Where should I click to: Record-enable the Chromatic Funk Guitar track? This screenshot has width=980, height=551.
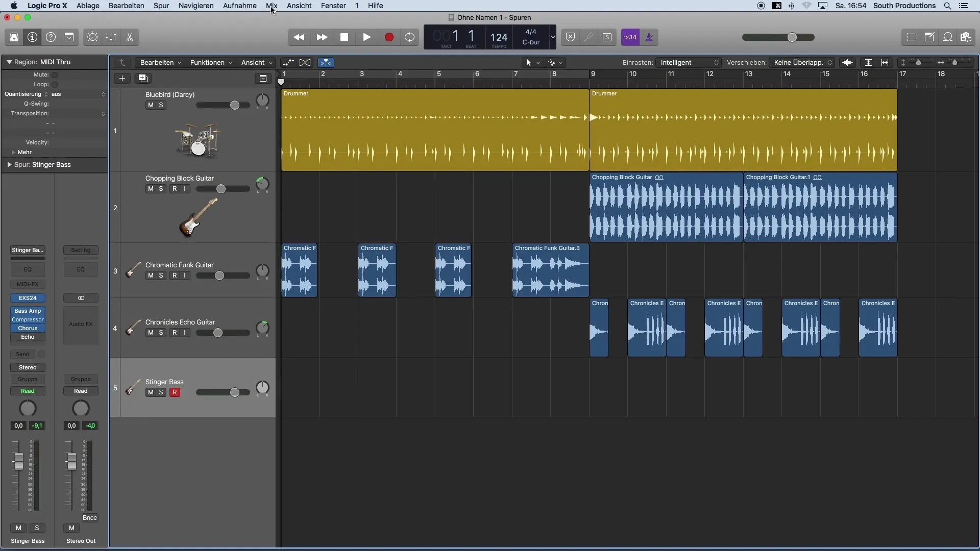coord(175,275)
